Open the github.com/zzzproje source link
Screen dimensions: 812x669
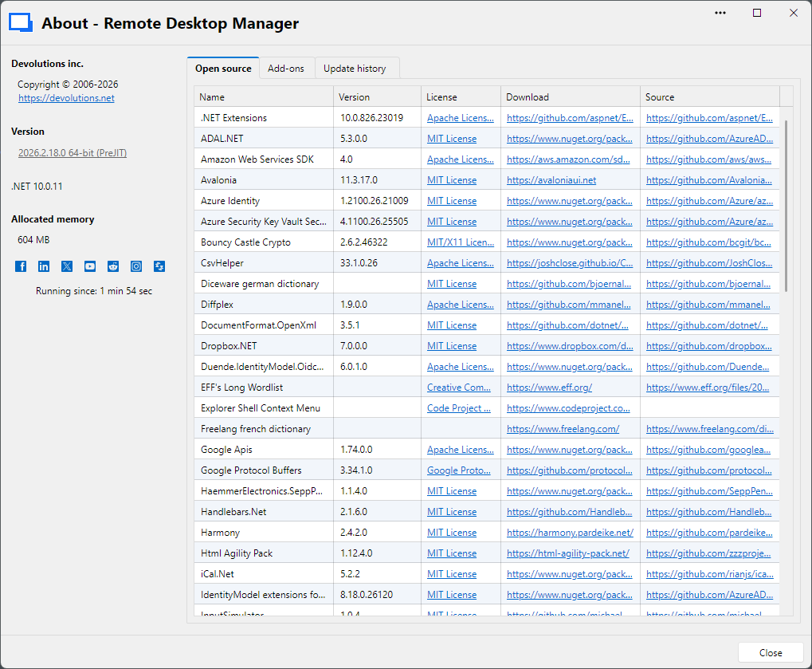pyautogui.click(x=708, y=553)
